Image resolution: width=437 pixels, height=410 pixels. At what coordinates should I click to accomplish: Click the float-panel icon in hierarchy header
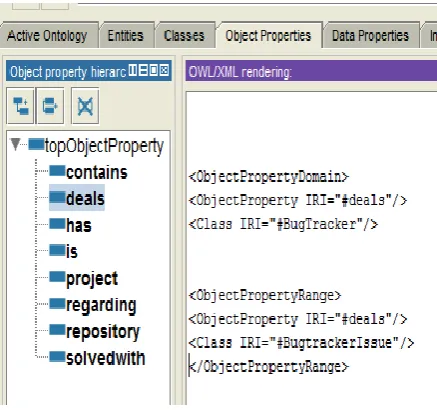click(x=153, y=71)
